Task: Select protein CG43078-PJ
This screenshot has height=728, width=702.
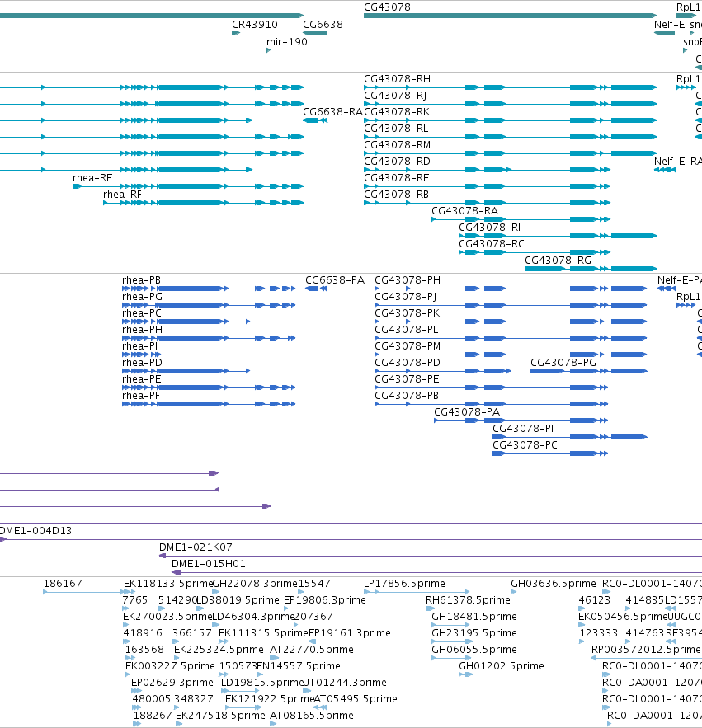Action: click(406, 296)
